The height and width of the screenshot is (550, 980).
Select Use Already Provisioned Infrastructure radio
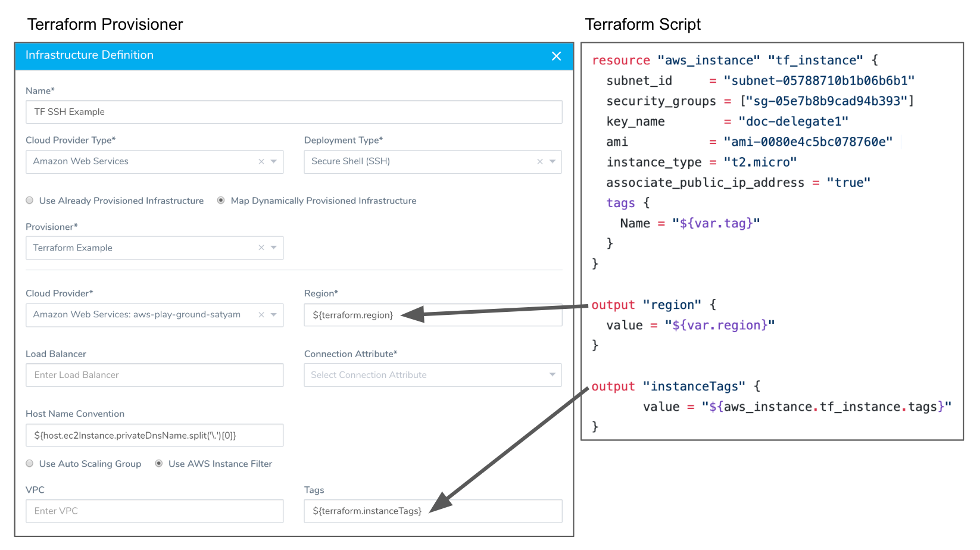(30, 201)
